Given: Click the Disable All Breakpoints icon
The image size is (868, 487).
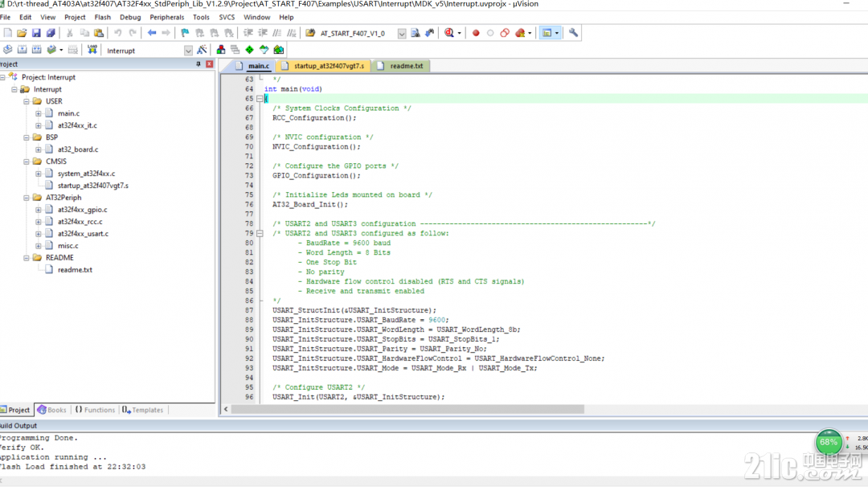Looking at the screenshot, I should pos(504,33).
